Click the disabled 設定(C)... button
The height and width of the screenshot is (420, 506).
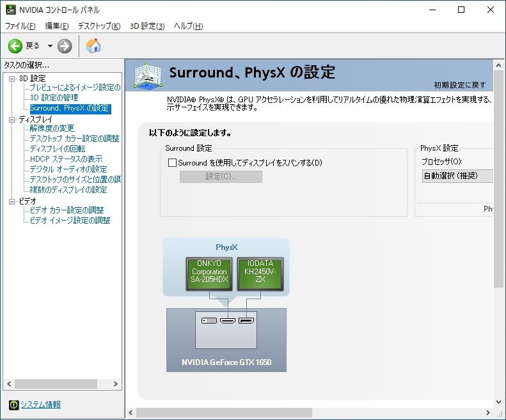221,176
